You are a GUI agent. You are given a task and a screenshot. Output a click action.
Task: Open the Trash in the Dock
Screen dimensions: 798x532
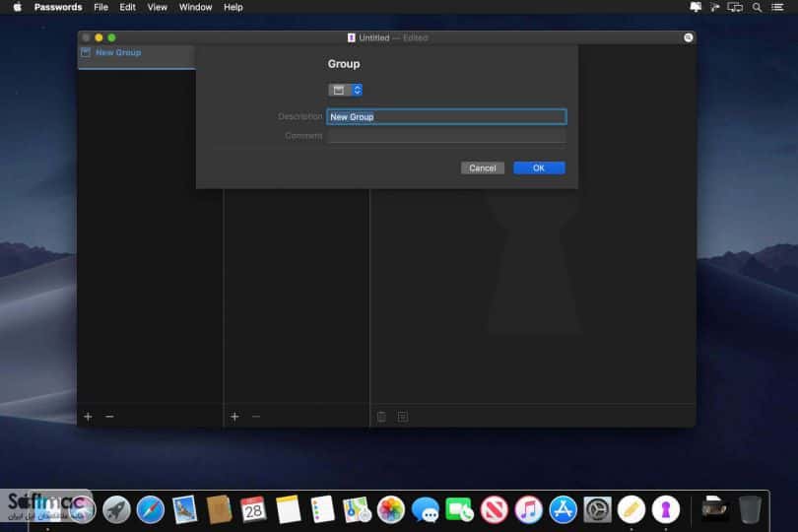click(750, 509)
